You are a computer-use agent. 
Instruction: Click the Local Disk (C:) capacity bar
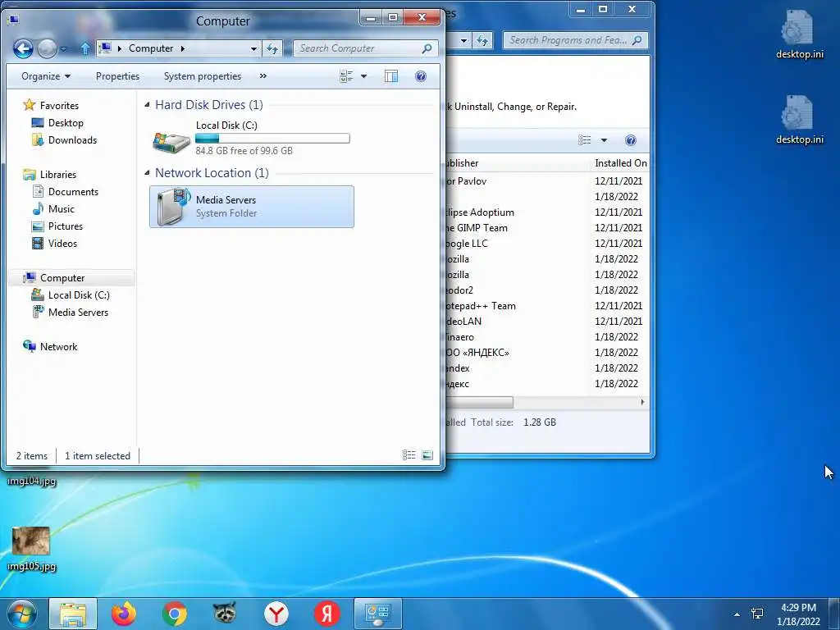[272, 138]
